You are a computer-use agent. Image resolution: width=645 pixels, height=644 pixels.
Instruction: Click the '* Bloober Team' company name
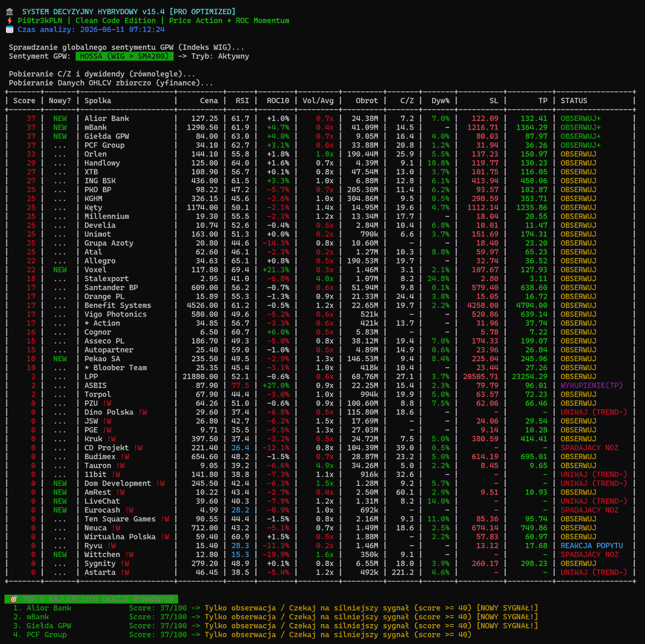(116, 368)
